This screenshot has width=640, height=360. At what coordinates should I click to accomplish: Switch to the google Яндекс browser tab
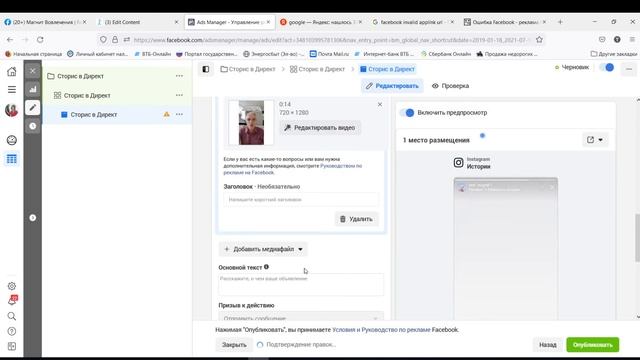pyautogui.click(x=320, y=22)
